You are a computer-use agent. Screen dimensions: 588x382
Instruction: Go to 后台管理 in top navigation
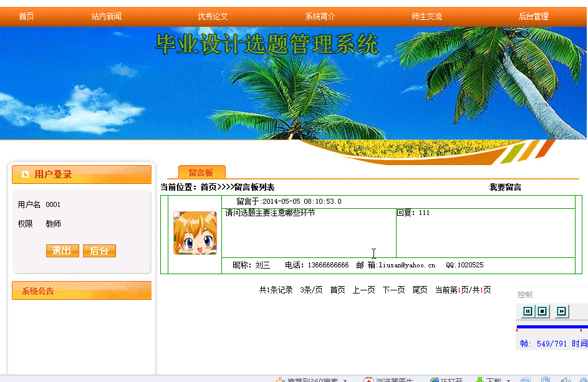[533, 16]
